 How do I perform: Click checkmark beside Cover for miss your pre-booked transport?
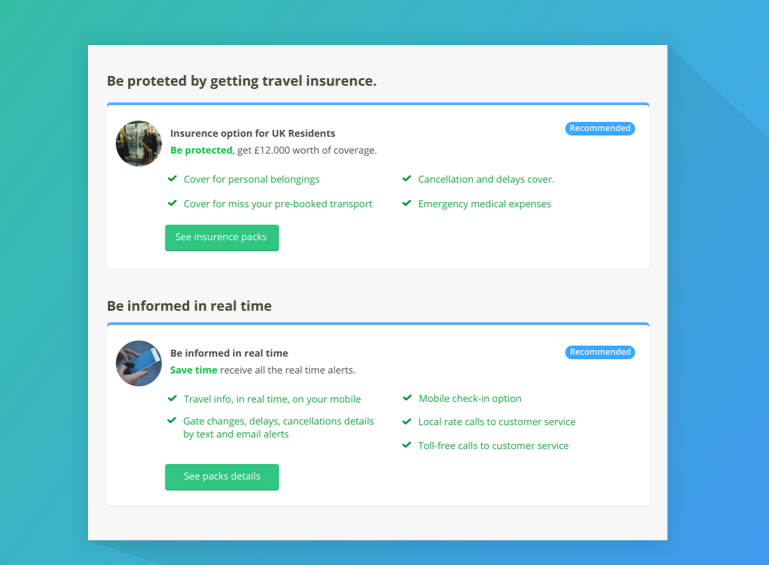tap(172, 203)
